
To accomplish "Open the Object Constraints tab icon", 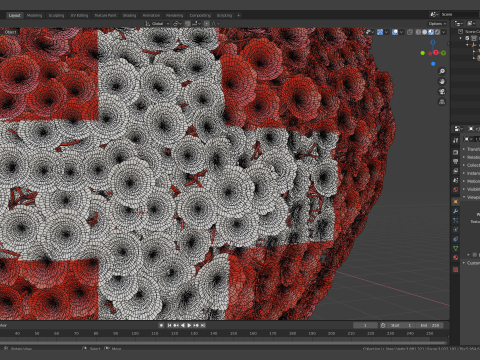I will (455, 239).
